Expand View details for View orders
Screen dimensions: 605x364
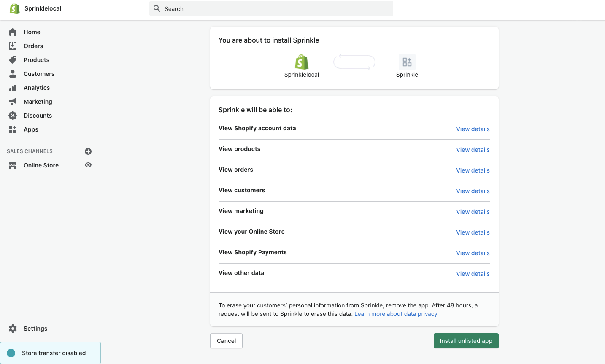pos(473,170)
